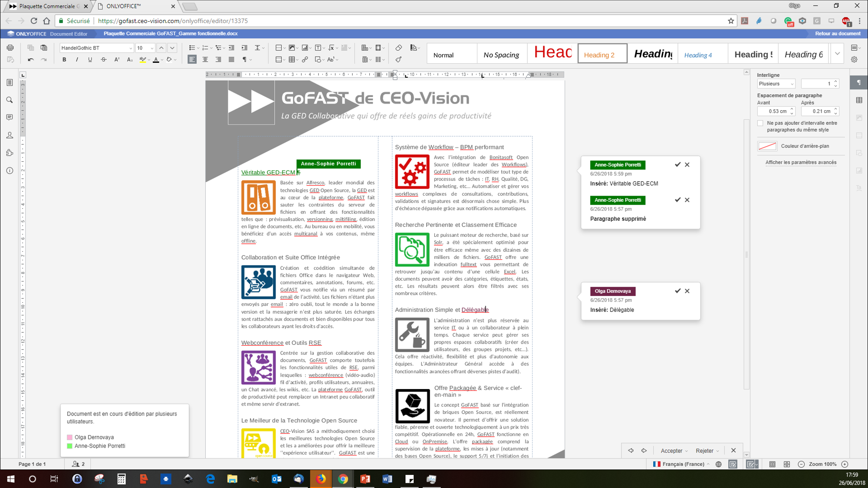Click the copy style paintbrush icon
The image size is (868, 488).
(398, 59)
